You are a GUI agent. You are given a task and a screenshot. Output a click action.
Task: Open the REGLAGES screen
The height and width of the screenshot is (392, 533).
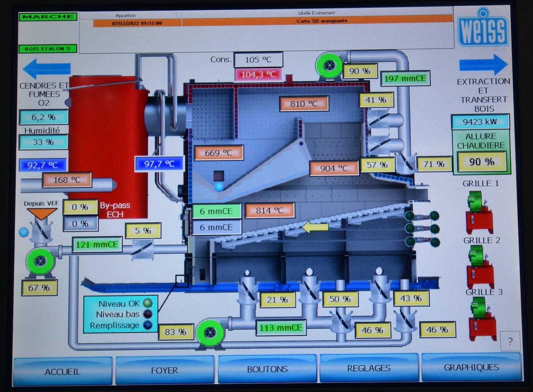[369, 369]
